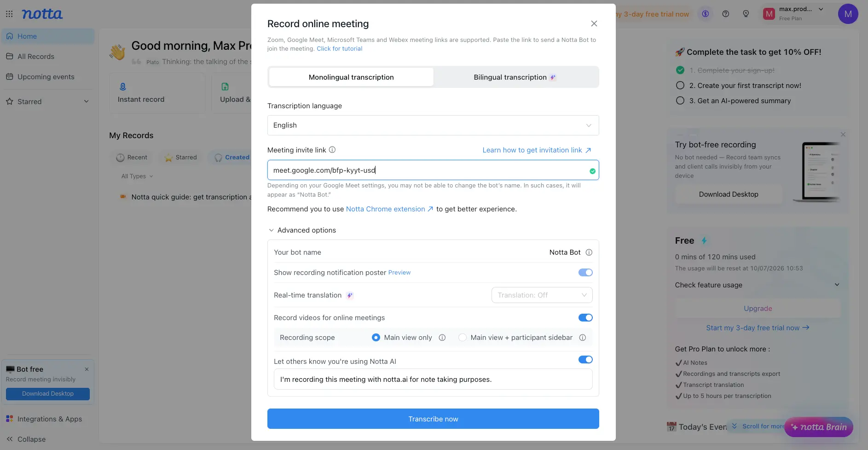Switch to Monolingual transcription tab
868x450 pixels.
[351, 77]
